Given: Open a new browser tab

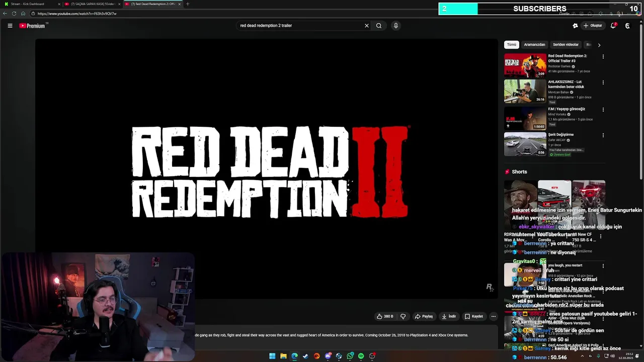Looking at the screenshot, I should [188, 4].
